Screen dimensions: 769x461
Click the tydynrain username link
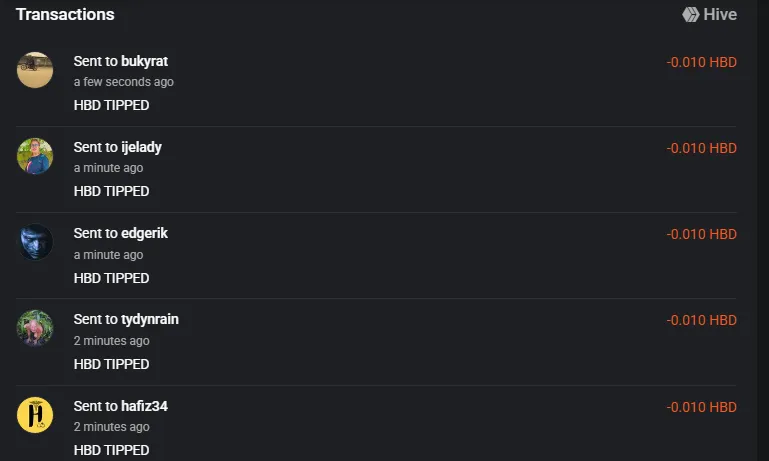tap(150, 319)
